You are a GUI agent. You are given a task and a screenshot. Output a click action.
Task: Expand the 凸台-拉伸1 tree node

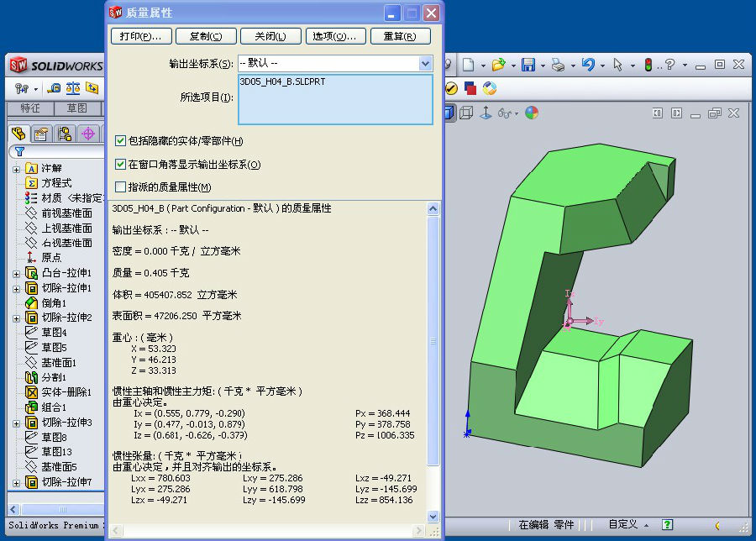(x=16, y=274)
